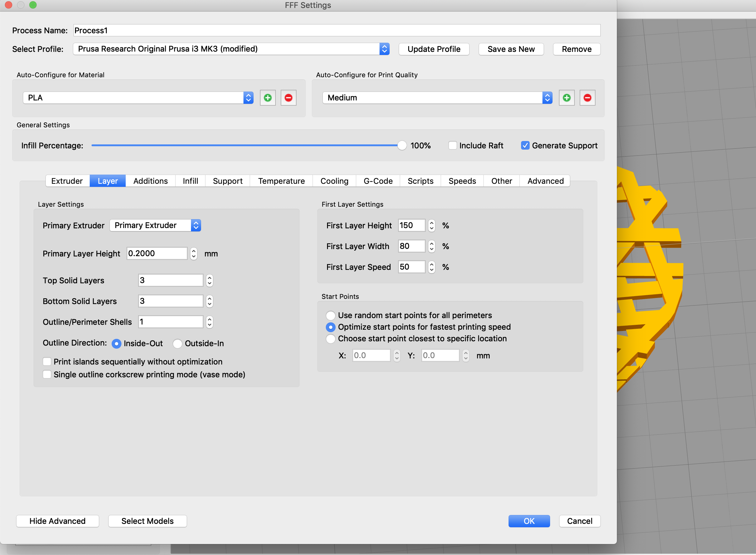Image resolution: width=756 pixels, height=555 pixels.
Task: Open the PLA material dropdown
Action: [x=138, y=98]
